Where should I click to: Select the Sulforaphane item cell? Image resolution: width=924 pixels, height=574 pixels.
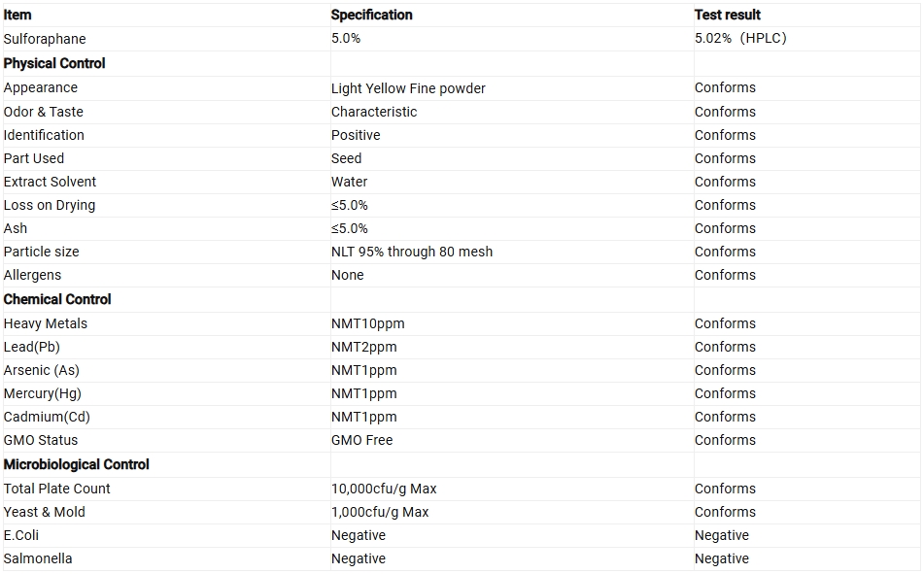(45, 39)
